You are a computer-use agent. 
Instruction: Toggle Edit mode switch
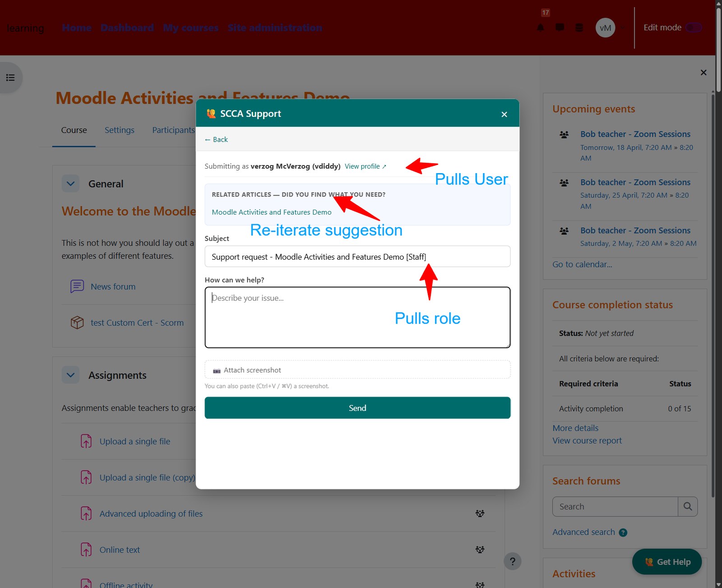[x=694, y=28]
